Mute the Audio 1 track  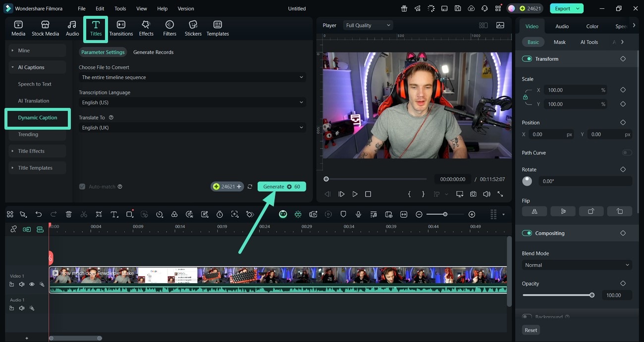[21, 308]
